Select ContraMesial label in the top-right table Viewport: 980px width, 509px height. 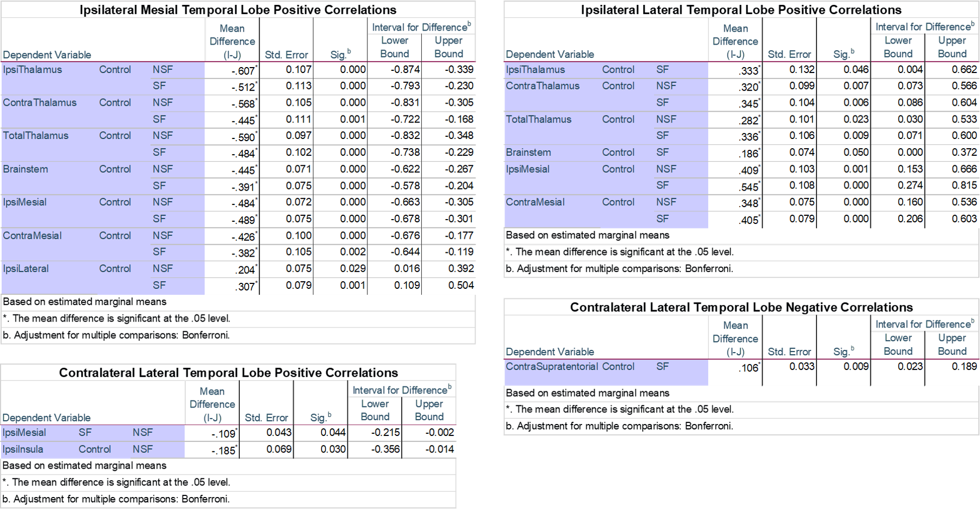coord(535,202)
